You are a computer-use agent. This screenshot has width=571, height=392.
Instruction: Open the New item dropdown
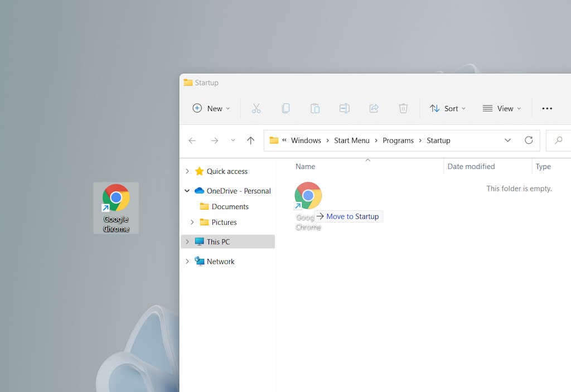(x=211, y=109)
